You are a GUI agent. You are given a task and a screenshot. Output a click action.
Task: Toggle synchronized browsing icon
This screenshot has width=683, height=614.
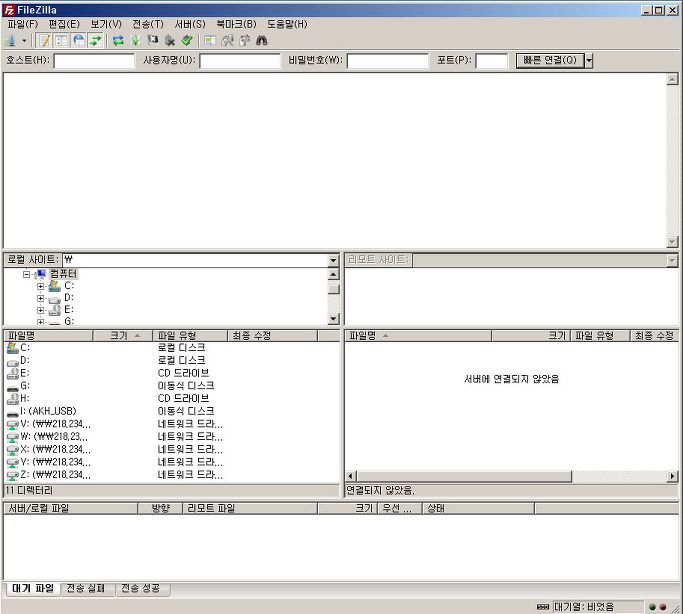245,40
